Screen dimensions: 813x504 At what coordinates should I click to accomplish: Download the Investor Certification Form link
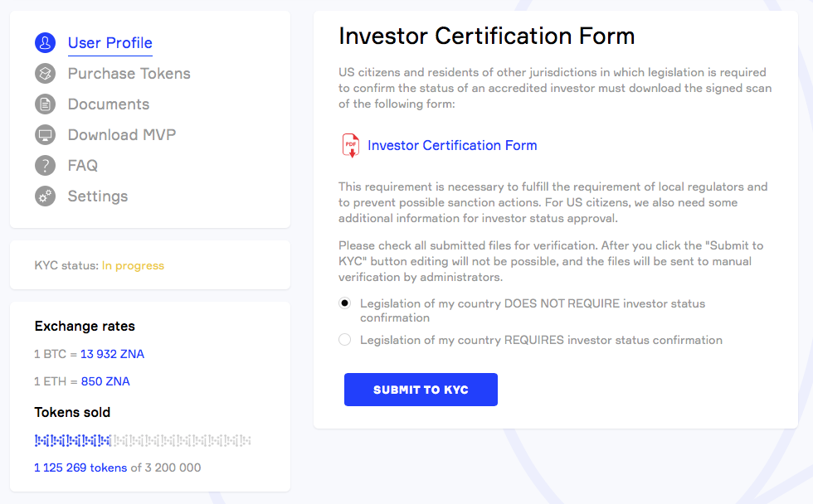(452, 146)
